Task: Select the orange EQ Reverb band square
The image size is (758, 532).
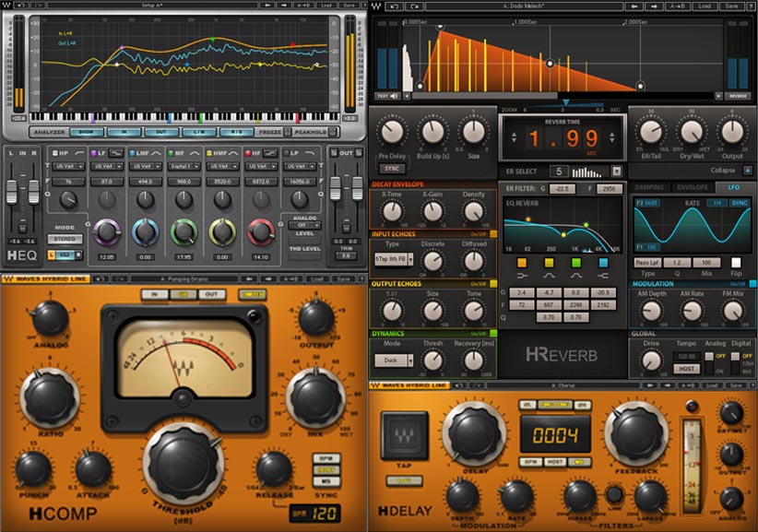Action: click(522, 263)
